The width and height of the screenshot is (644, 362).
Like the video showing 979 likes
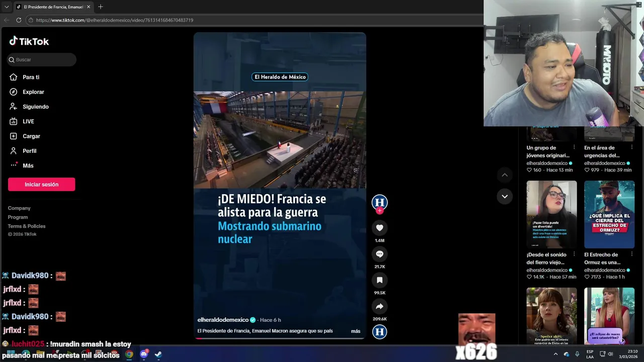coord(587,170)
